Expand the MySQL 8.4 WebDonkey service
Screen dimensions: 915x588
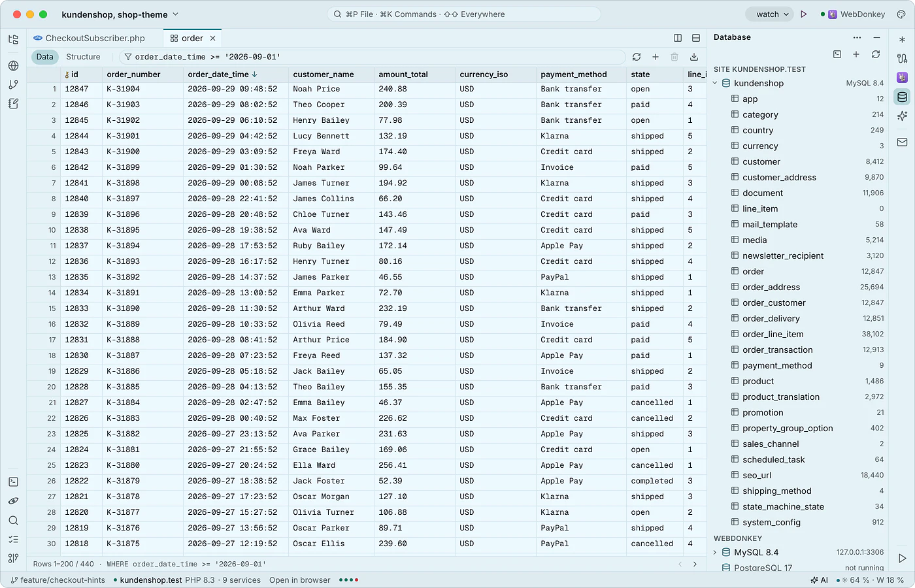click(x=715, y=552)
